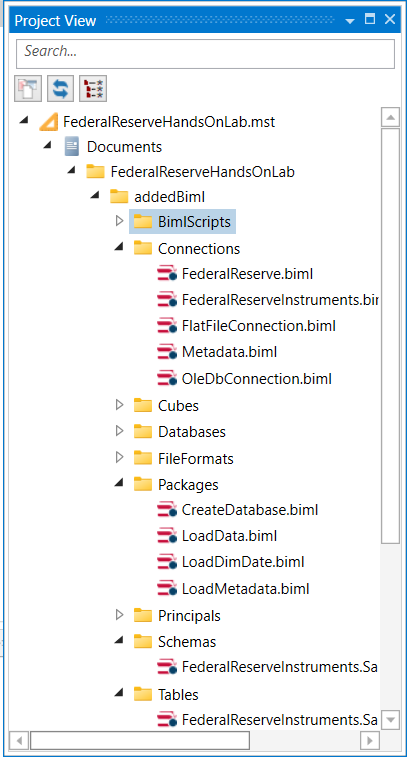Select the Metadata.biml file name
The width and height of the screenshot is (407, 757).
(x=229, y=352)
